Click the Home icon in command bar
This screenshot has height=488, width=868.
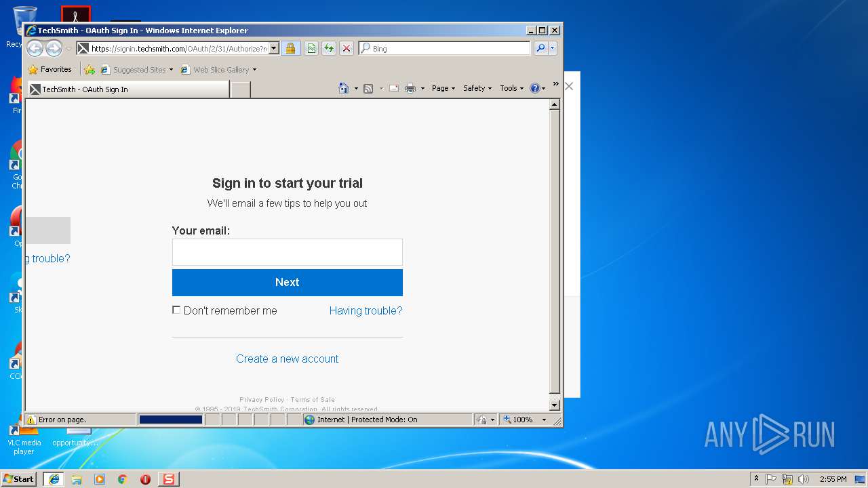(344, 88)
